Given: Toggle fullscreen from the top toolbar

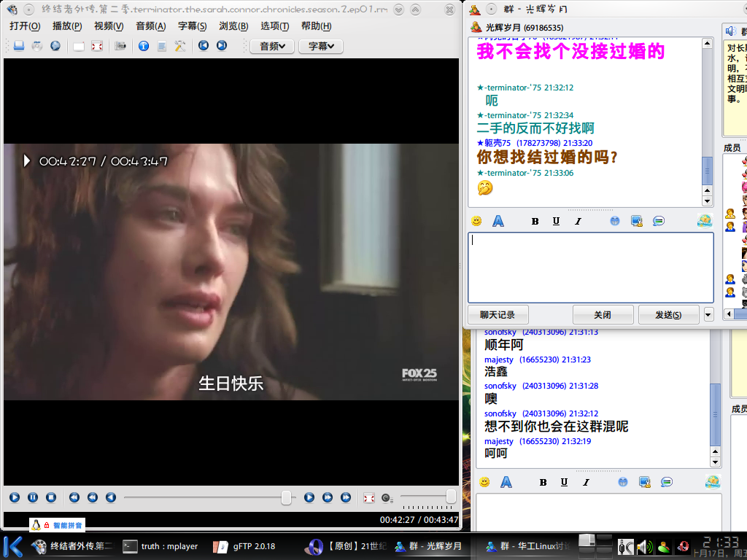Looking at the screenshot, I should pos(97,46).
